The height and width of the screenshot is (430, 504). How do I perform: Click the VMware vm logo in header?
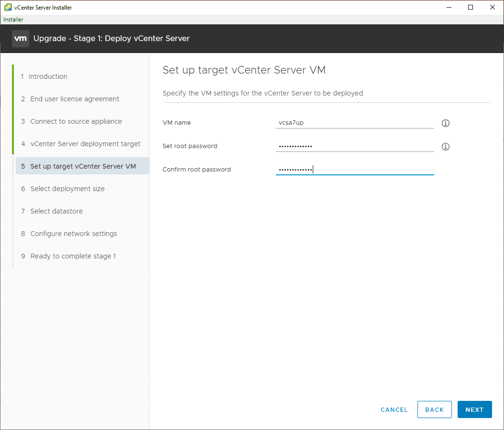point(21,39)
